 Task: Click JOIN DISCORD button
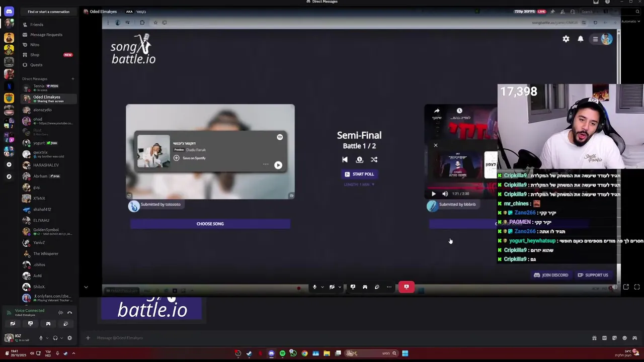551,275
